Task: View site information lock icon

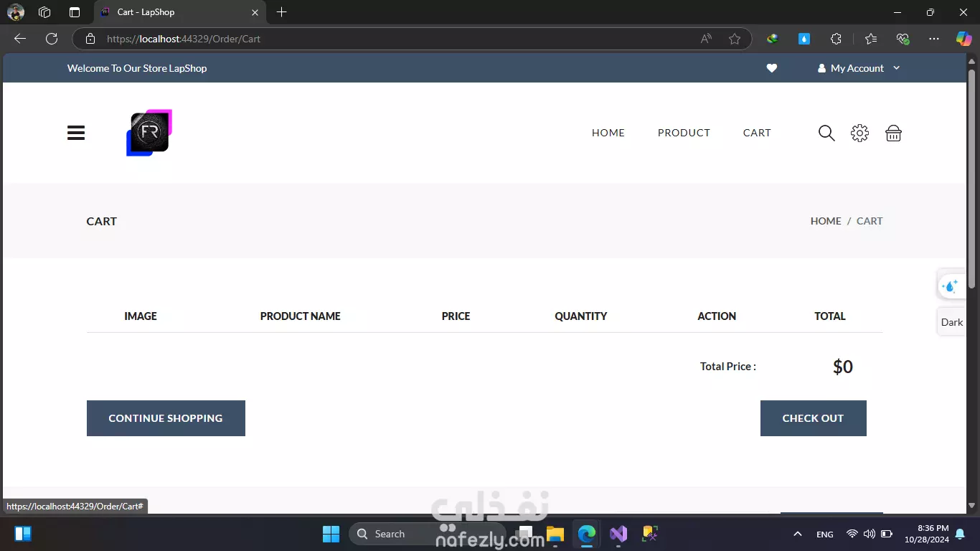Action: click(x=90, y=39)
